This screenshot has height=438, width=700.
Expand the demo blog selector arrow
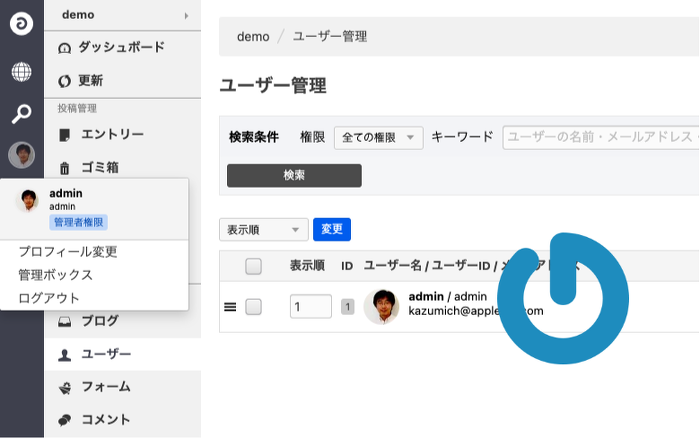(186, 15)
